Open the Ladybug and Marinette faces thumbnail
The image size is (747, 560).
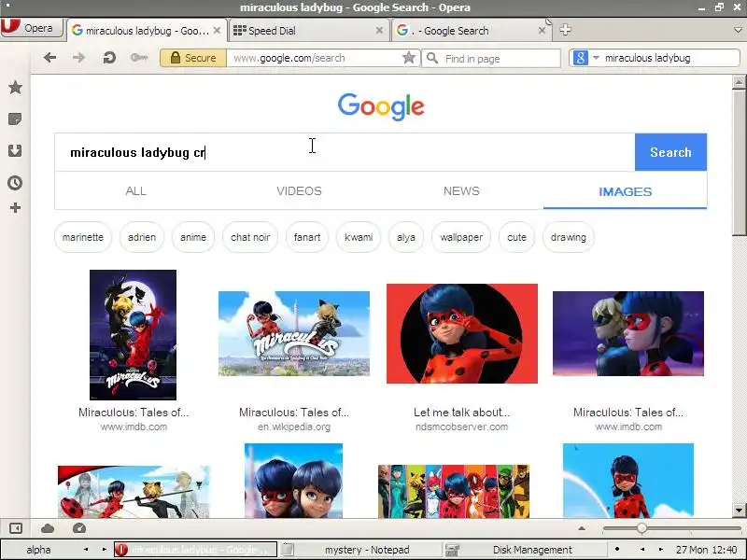click(x=293, y=481)
